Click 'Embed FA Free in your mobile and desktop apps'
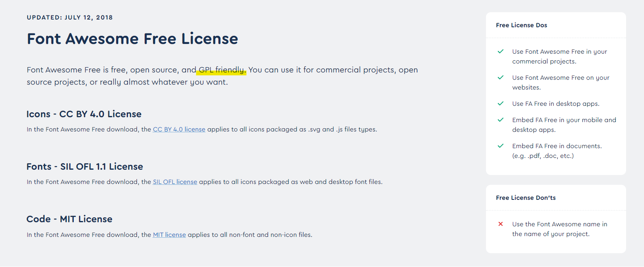Image resolution: width=644 pixels, height=267 pixels. [564, 125]
